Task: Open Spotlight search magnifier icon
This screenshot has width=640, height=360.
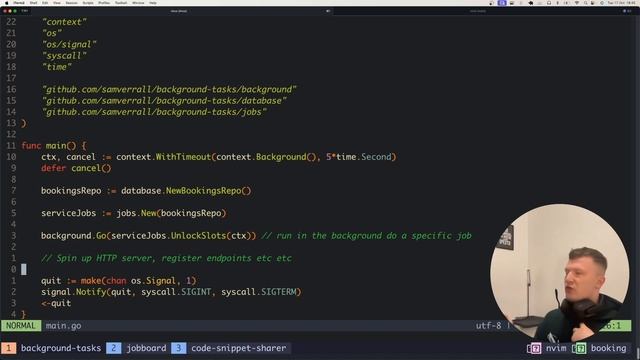Action: 586,2
